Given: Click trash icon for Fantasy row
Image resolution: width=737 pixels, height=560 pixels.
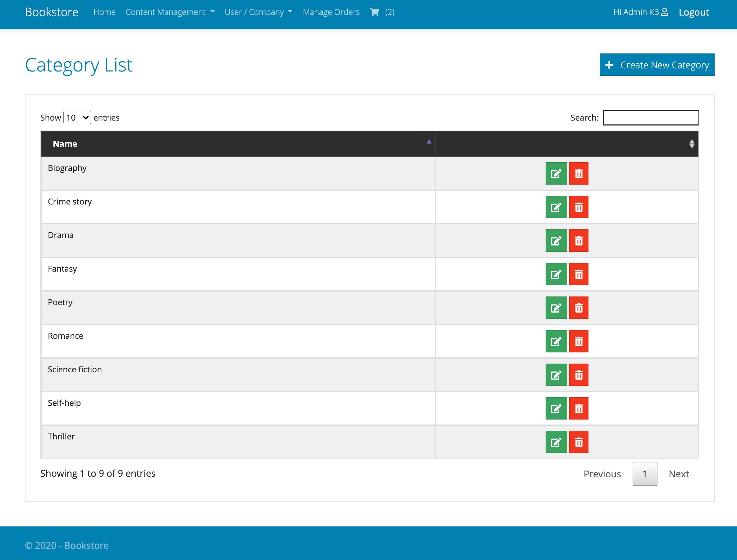Looking at the screenshot, I should [x=579, y=274].
